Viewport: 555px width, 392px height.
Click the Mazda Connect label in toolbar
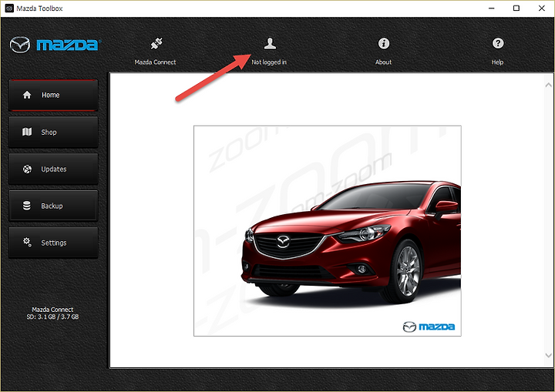(x=155, y=62)
